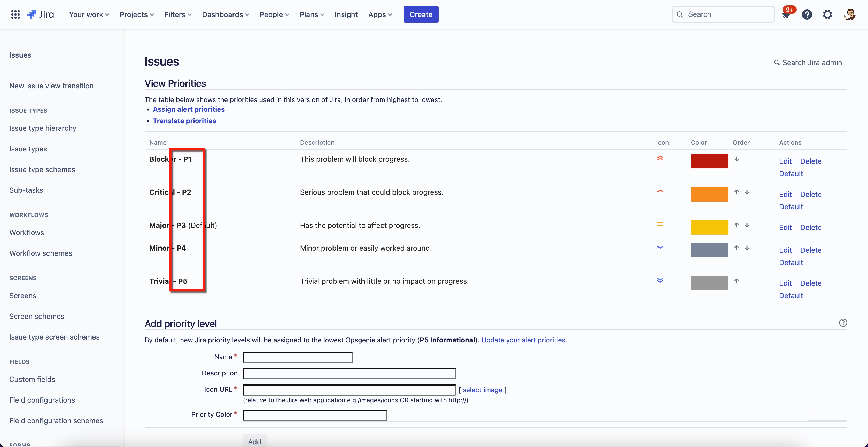The width and height of the screenshot is (868, 447).
Task: Click the help icon beside Add priority level
Action: [x=843, y=323]
